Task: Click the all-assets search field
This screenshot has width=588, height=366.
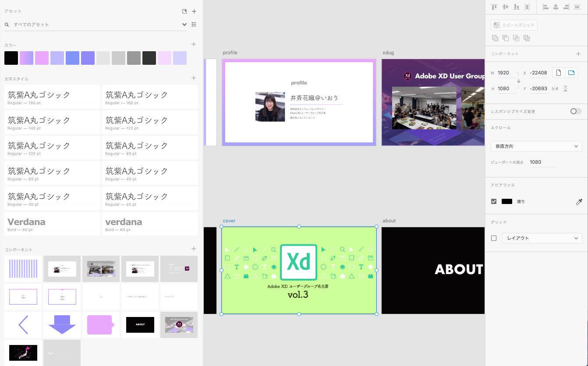Action: 95,25
